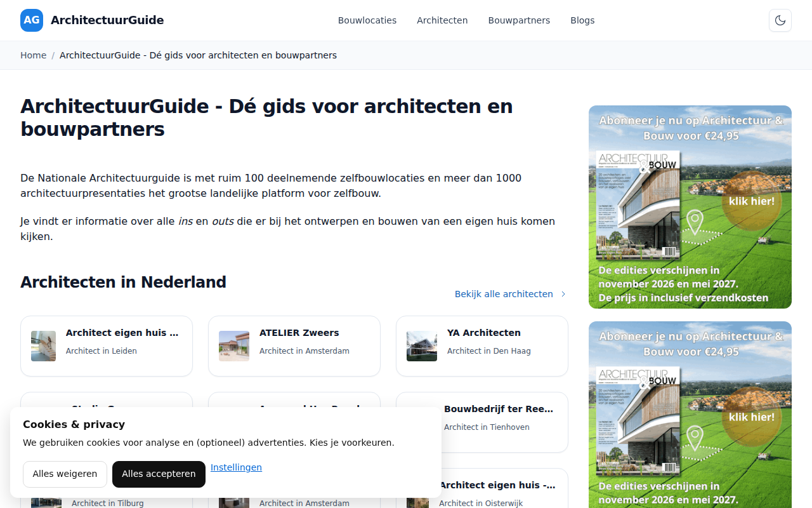The width and height of the screenshot is (812, 508).
Task: Open YA Architecten card title
Action: [x=484, y=333]
